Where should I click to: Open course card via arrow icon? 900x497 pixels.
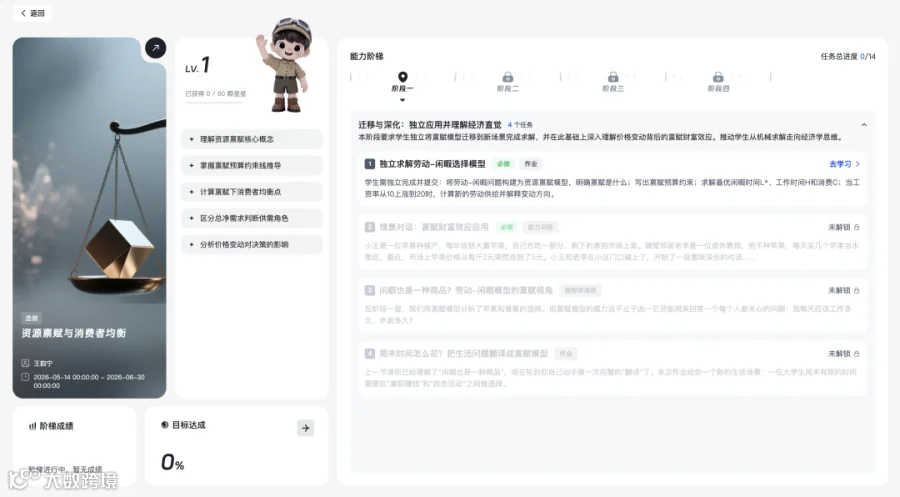pyautogui.click(x=156, y=48)
